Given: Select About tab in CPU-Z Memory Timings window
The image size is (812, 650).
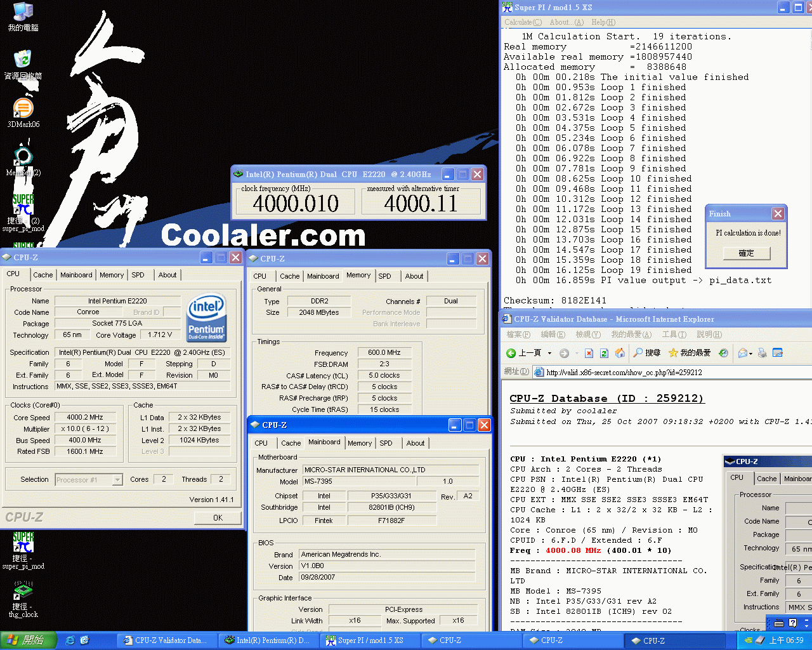Looking at the screenshot, I should 414,276.
